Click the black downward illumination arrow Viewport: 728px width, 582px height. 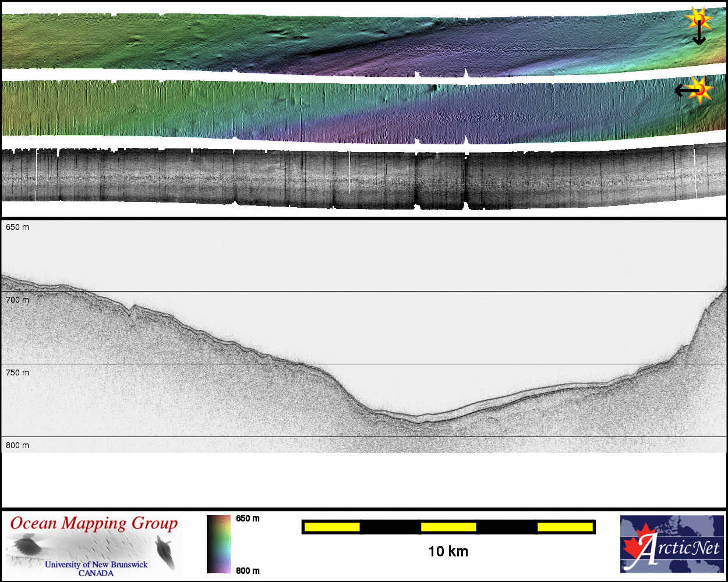click(x=699, y=37)
